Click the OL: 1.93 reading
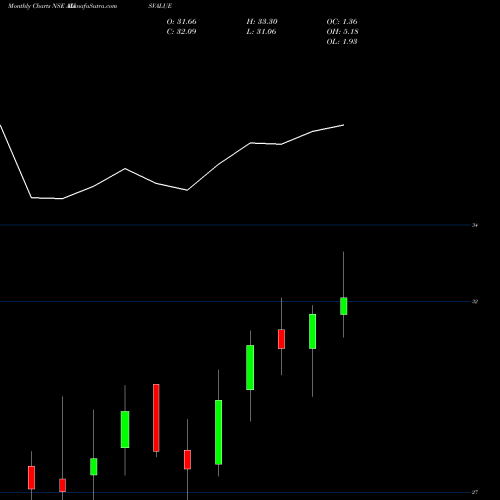The image size is (500, 500). point(342,42)
